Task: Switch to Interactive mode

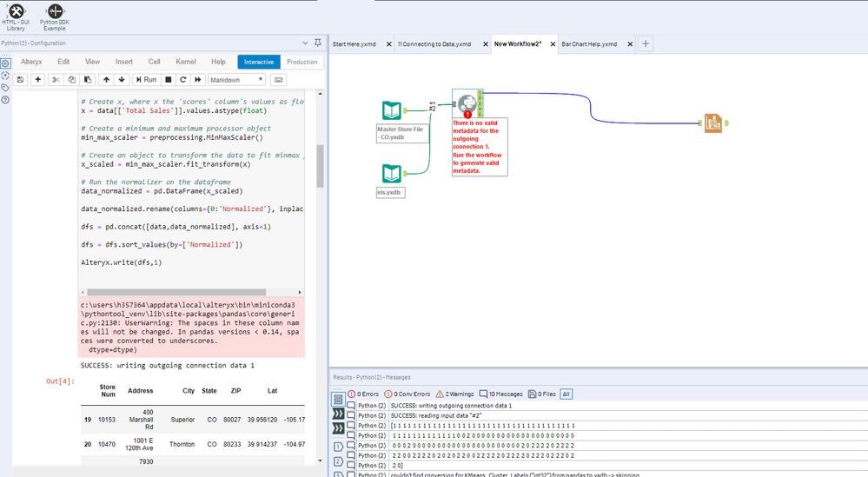Action: pos(259,62)
